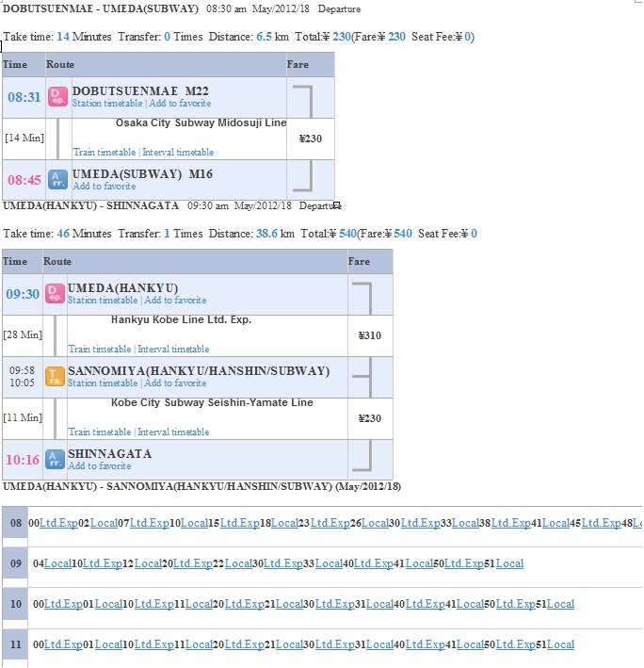
Task: Click the 08:31 departure time
Action: point(24,97)
